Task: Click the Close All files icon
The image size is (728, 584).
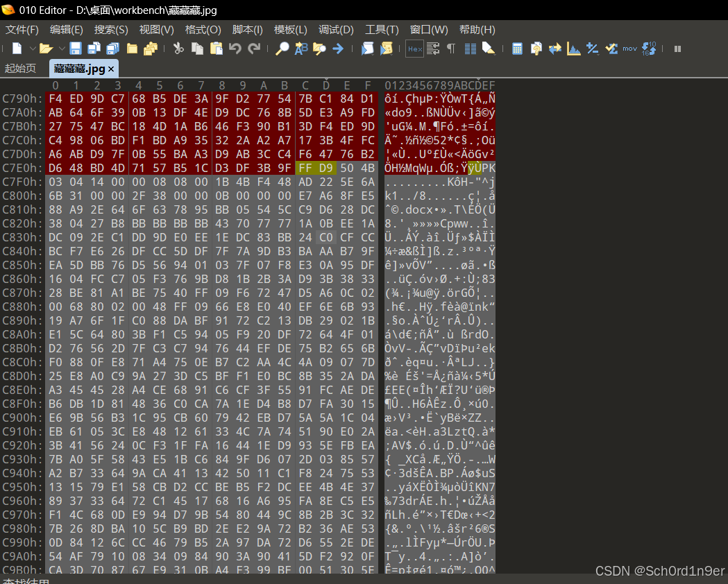Action: point(151,49)
